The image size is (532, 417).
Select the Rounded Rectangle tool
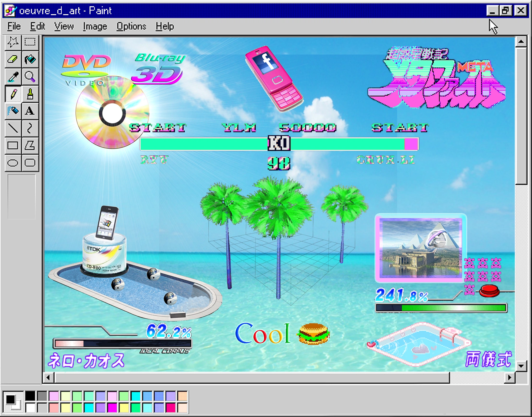click(x=30, y=163)
